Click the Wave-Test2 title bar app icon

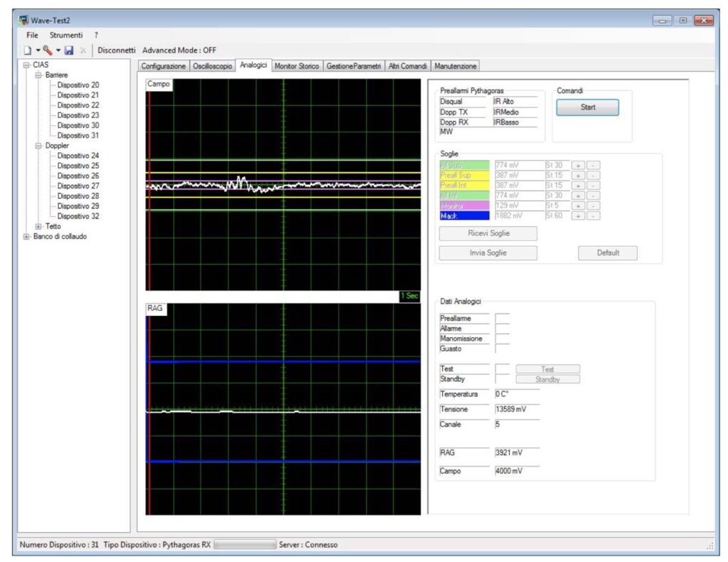pos(23,20)
